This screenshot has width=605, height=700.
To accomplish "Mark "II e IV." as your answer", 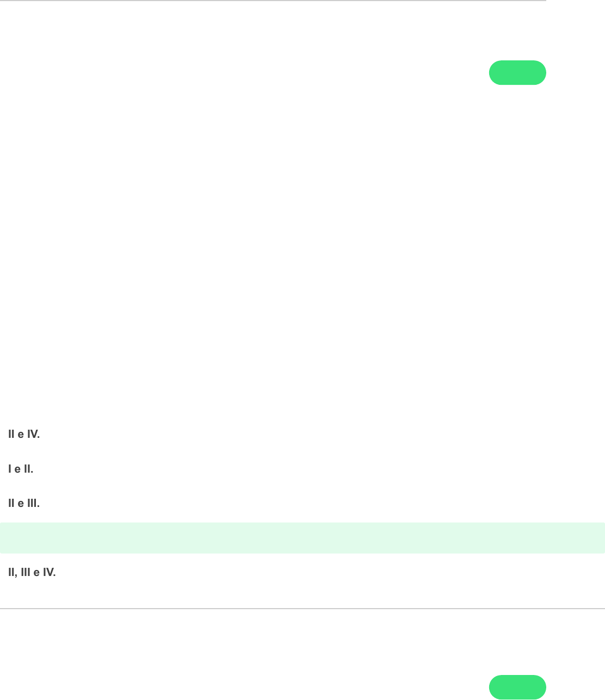I will (24, 434).
